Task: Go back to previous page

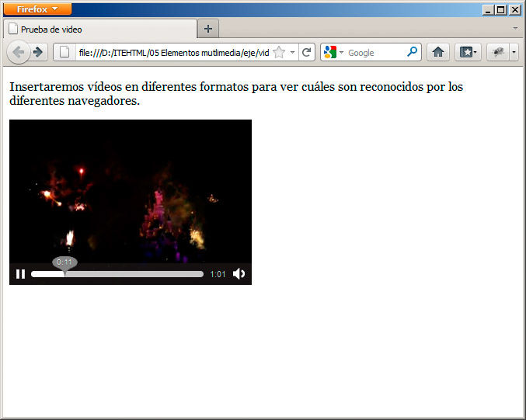Action: 19,52
